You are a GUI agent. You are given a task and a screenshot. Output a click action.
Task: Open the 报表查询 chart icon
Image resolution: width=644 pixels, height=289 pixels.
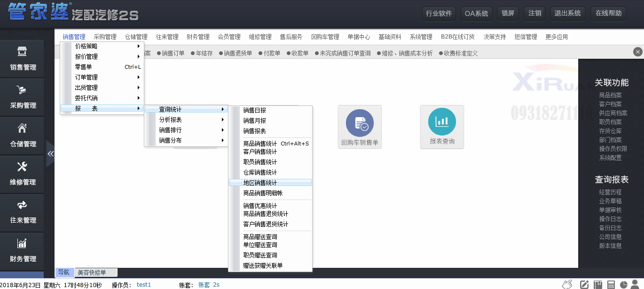pyautogui.click(x=442, y=121)
